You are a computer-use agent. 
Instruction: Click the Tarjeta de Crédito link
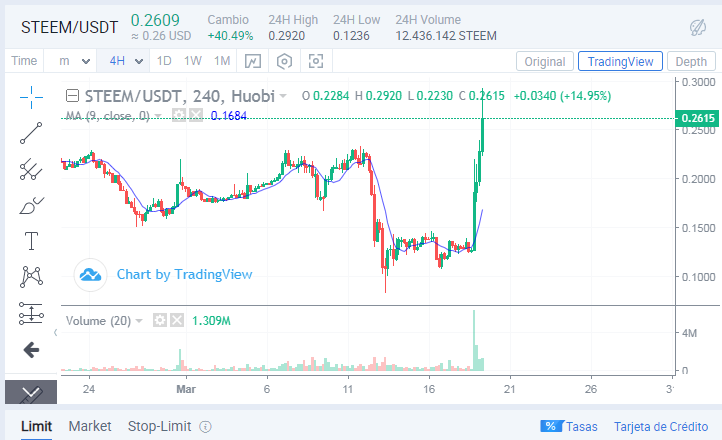pos(660,426)
